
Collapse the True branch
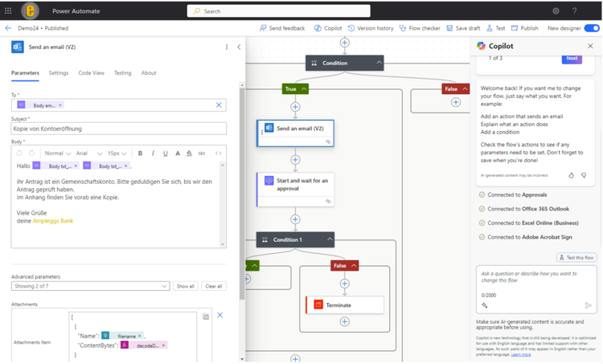point(304,88)
